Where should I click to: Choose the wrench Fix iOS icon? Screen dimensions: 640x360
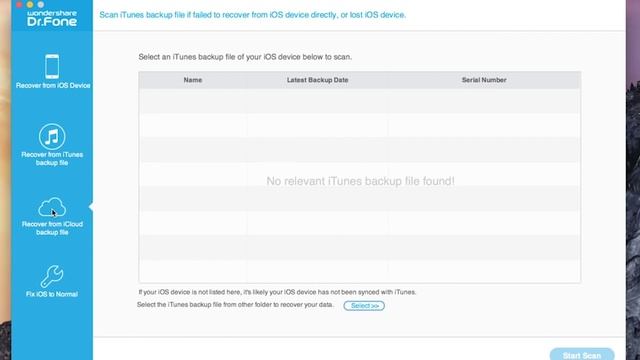52,276
